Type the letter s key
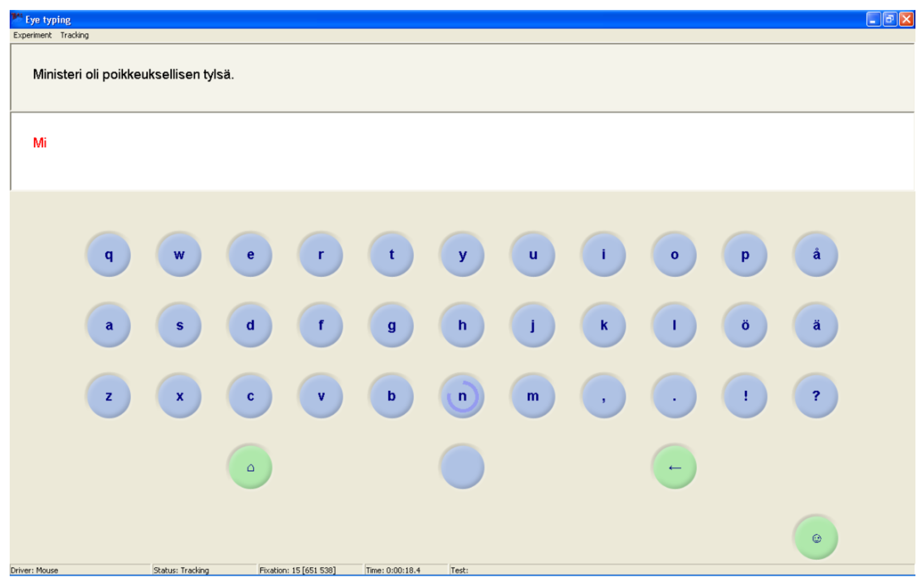This screenshot has height=587, width=924. [179, 325]
